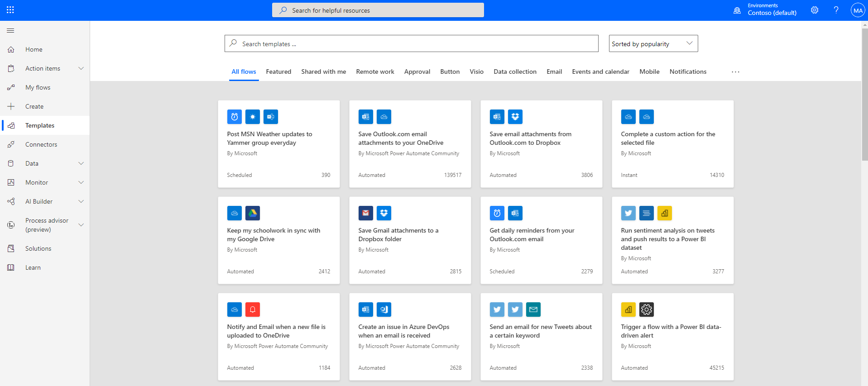
Task: Open Events and calendar tab
Action: 600,71
